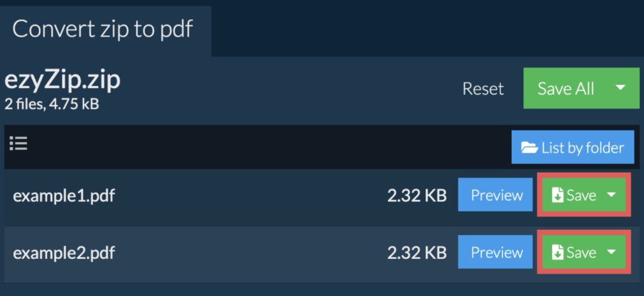Click the ezyZip.zip archive title
The image size is (644, 296).
tap(62, 80)
